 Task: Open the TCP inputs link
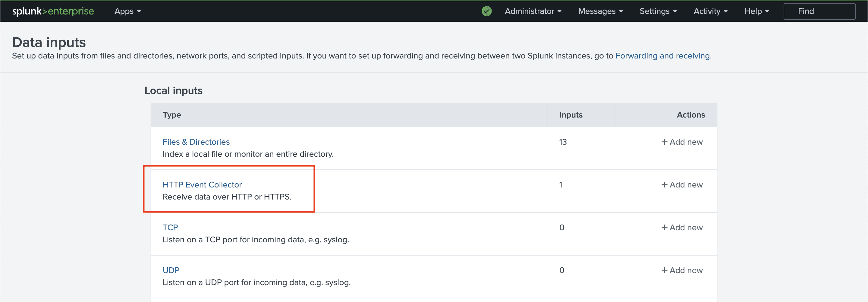pos(170,228)
